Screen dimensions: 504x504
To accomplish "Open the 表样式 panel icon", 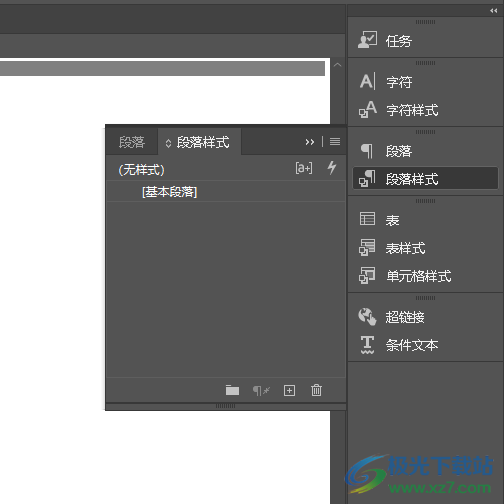I will (367, 247).
